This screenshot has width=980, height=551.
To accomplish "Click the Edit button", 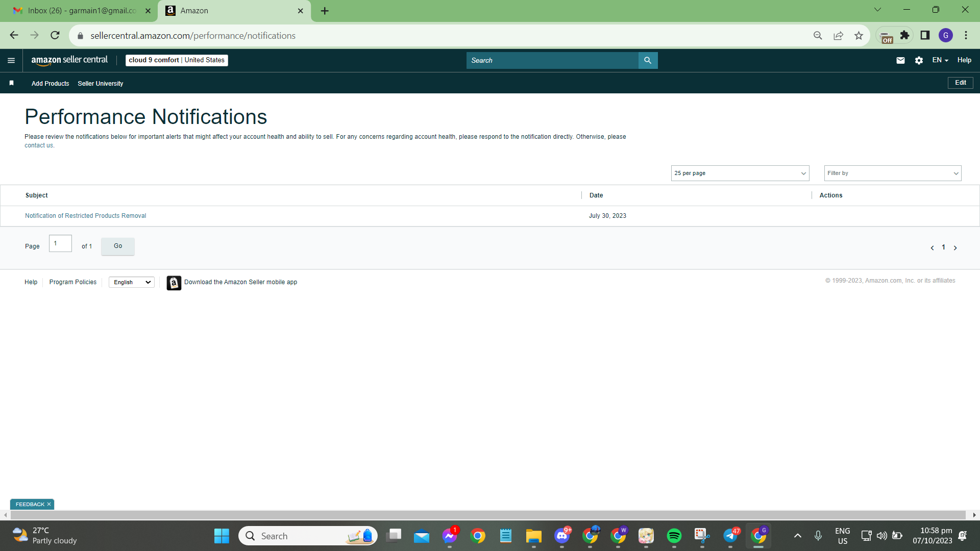I will click(960, 83).
